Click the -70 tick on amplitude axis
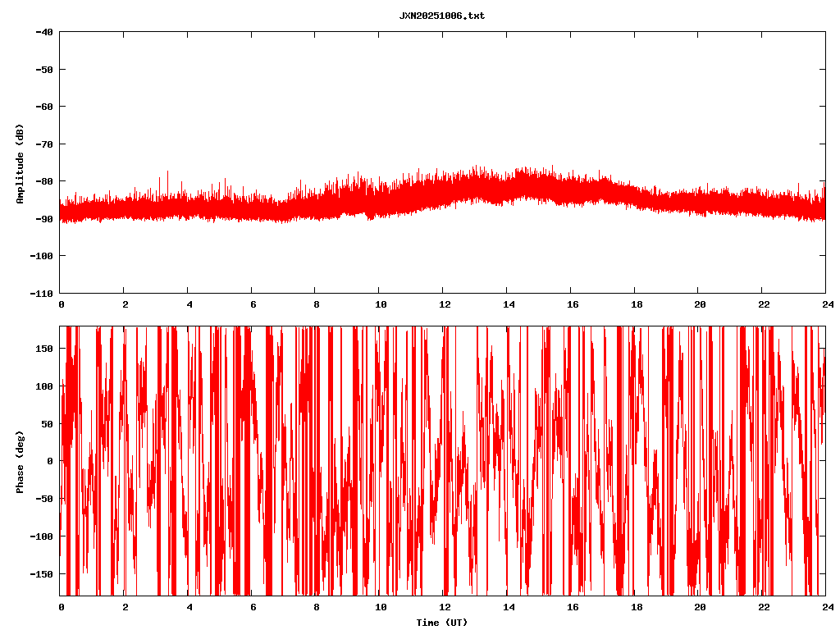Image resolution: width=840 pixels, height=630 pixels. coord(43,144)
